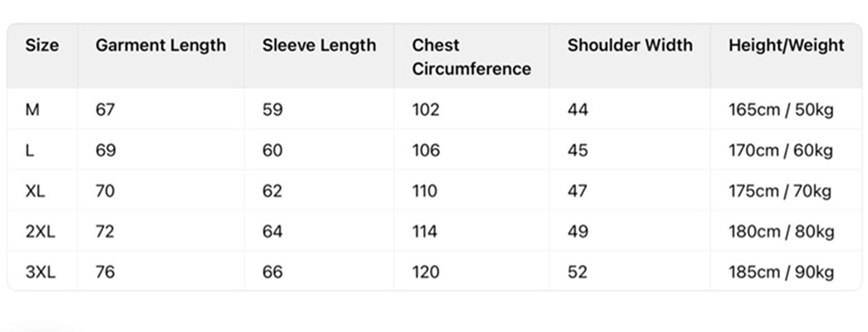Click garment length value 67

(105, 110)
